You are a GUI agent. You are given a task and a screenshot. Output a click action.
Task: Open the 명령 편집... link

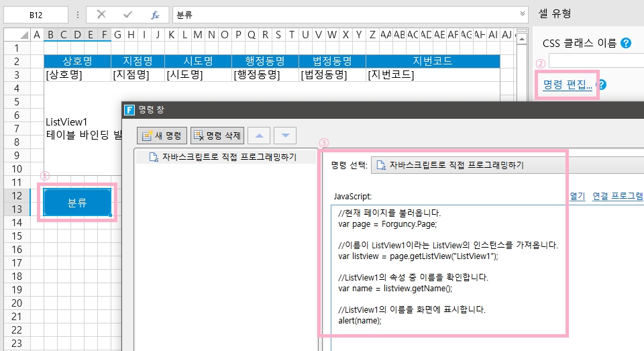pos(568,85)
